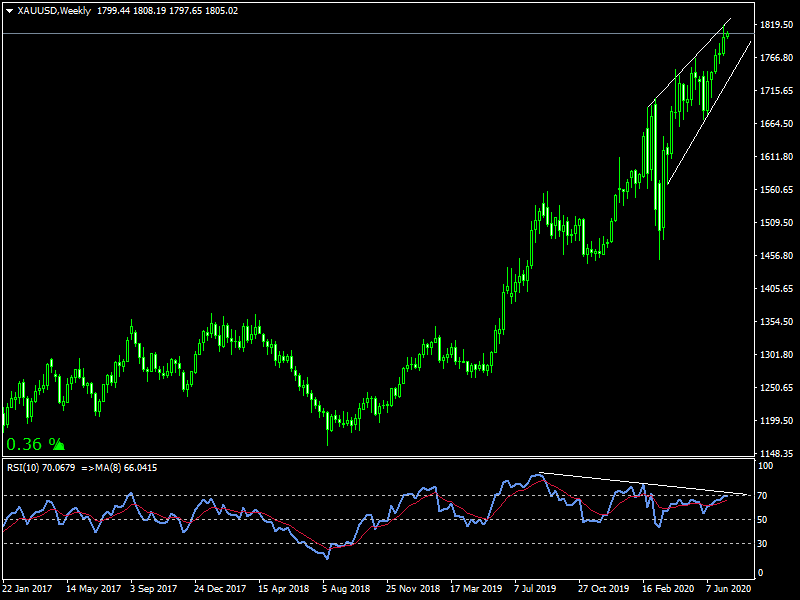The height and width of the screenshot is (600, 800).
Task: Click the OHLC values 1799.44 1808.19 text
Action: (132, 11)
